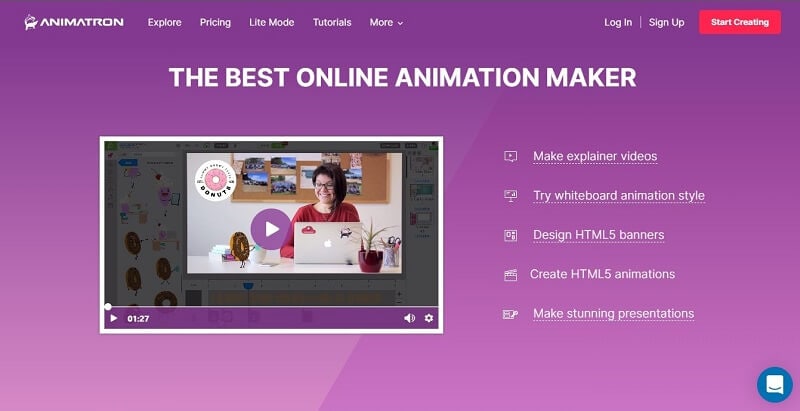Open Make stunning presentations link
Viewport: 800px width, 411px height.
click(613, 313)
